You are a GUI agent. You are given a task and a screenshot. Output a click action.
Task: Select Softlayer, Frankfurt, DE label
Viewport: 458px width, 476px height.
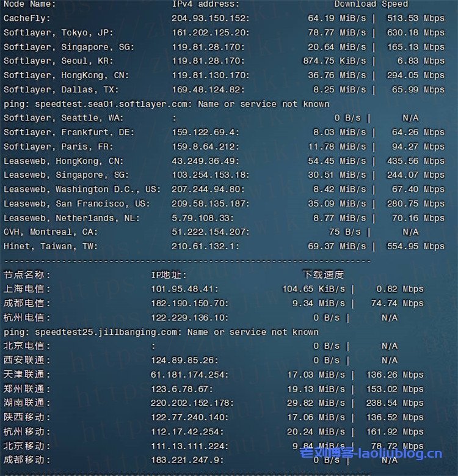68,133
